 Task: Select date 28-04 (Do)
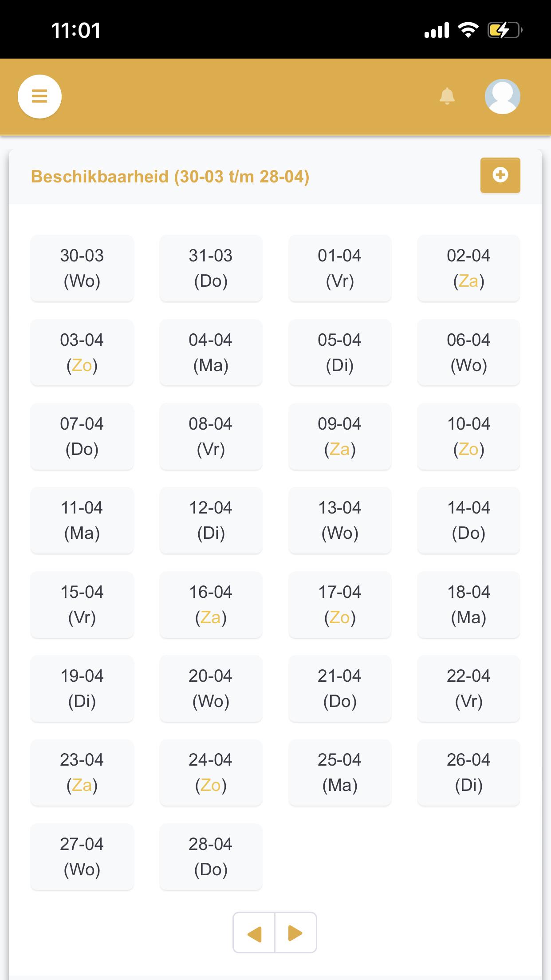(x=211, y=857)
